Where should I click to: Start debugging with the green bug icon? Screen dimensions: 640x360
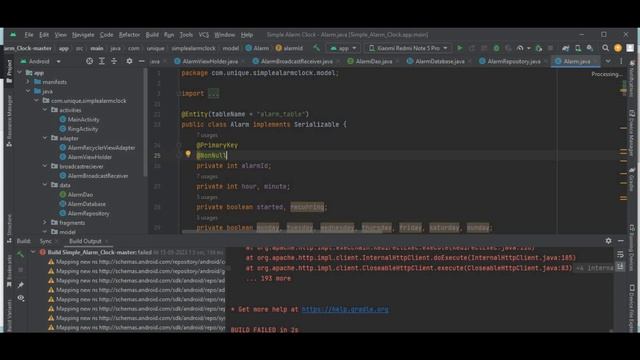coord(496,48)
